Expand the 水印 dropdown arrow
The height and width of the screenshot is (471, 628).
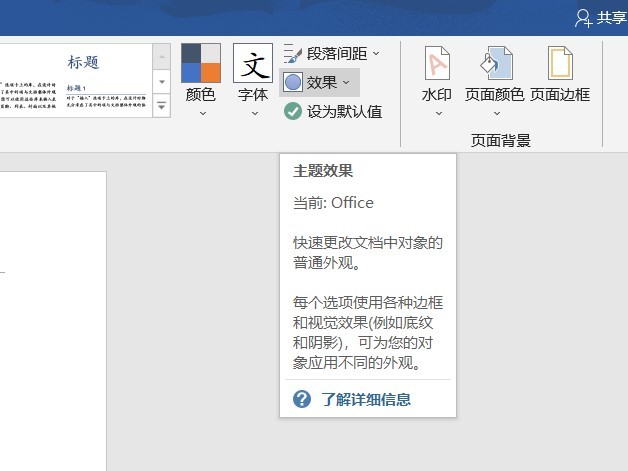coord(439,113)
